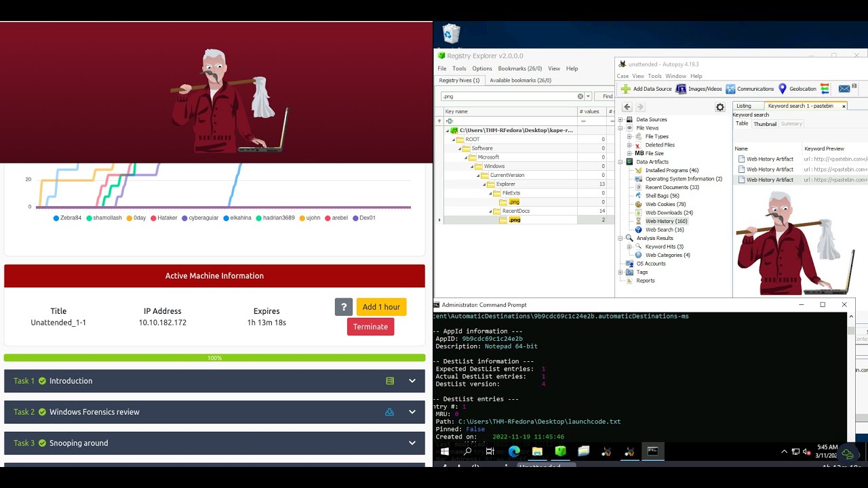Open the Windows Start menu
This screenshot has width=868, height=488.
[445, 451]
